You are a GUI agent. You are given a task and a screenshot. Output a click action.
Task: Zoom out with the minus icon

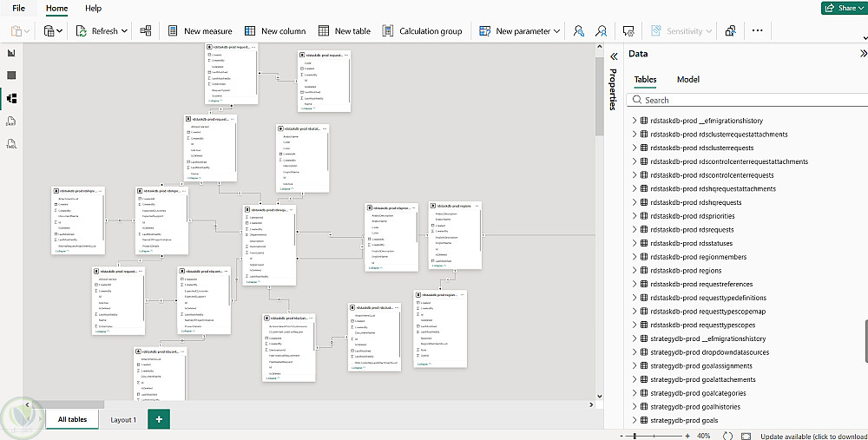click(x=621, y=437)
